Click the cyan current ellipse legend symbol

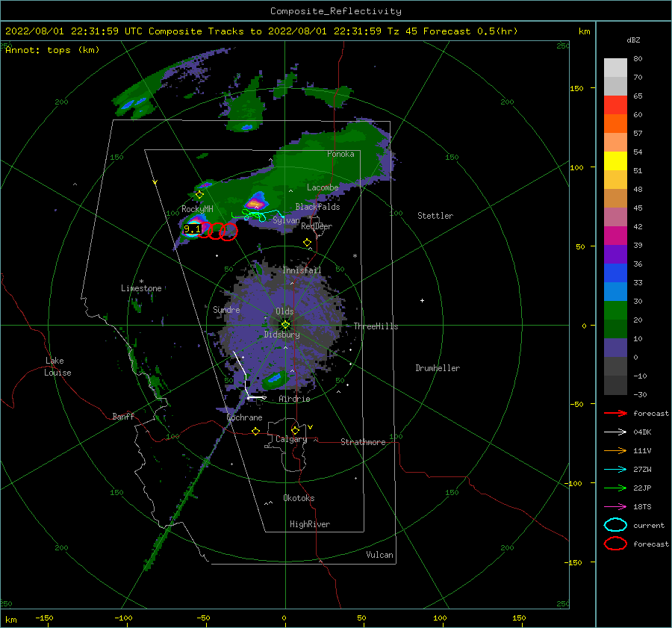(615, 525)
